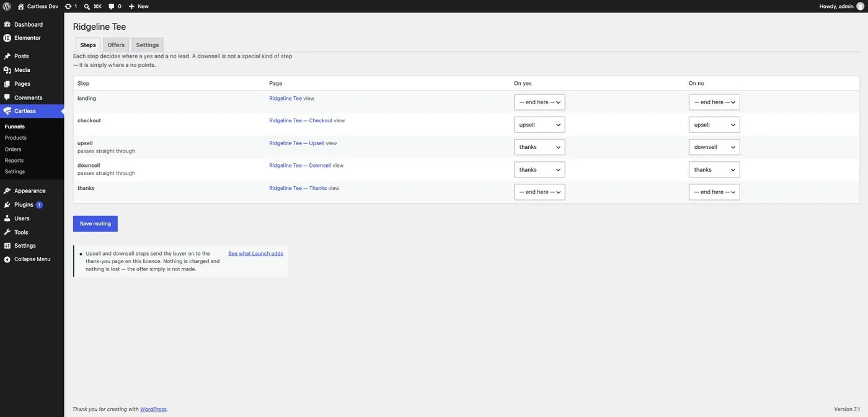Open Ridgeline Tee — Checkout page link
Screen dimensions: 868x417
click(301, 120)
